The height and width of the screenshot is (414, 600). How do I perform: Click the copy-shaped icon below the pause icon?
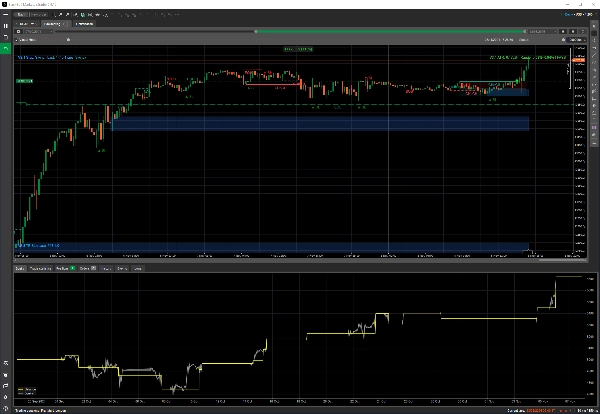pyautogui.click(x=5, y=37)
